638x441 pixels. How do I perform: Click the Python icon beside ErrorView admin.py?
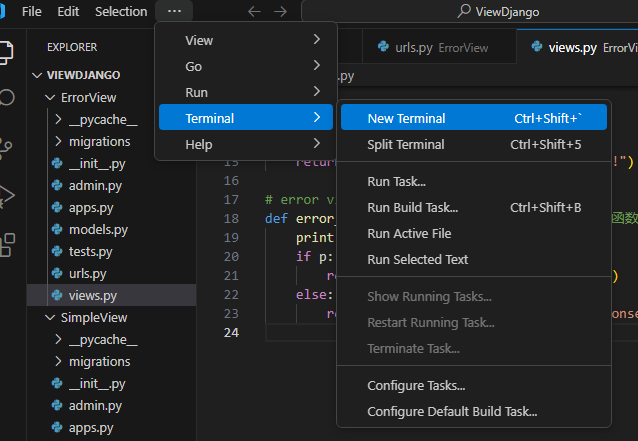pyautogui.click(x=57, y=186)
